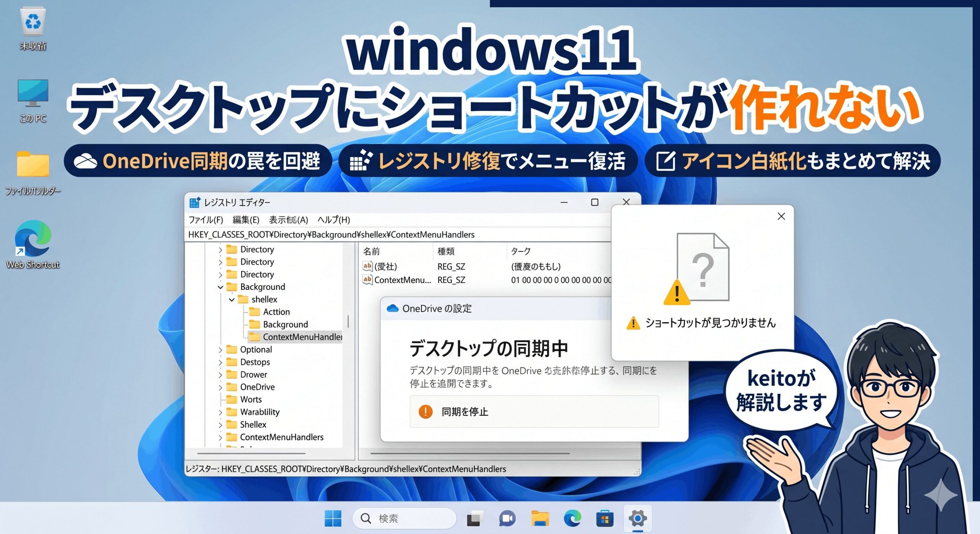Open Task View from the taskbar
The image size is (980, 534).
pos(475,519)
